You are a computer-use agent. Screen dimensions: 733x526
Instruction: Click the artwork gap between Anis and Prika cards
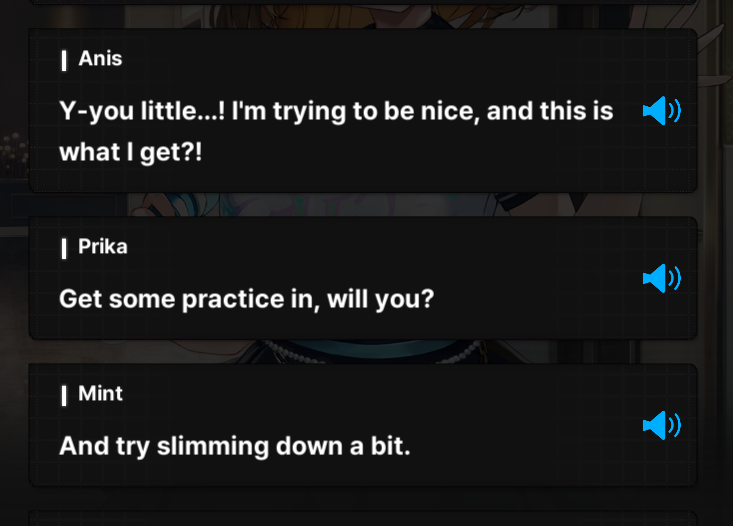pos(363,204)
